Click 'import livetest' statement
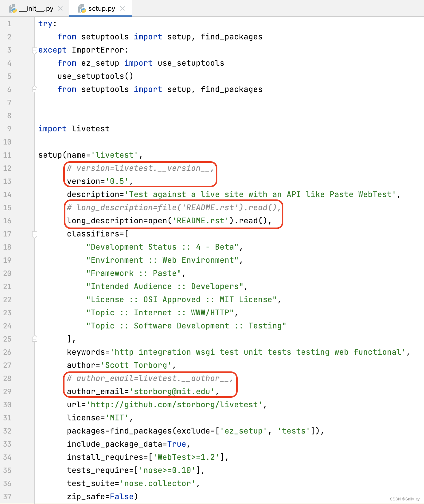The width and height of the screenshot is (424, 504). [74, 129]
